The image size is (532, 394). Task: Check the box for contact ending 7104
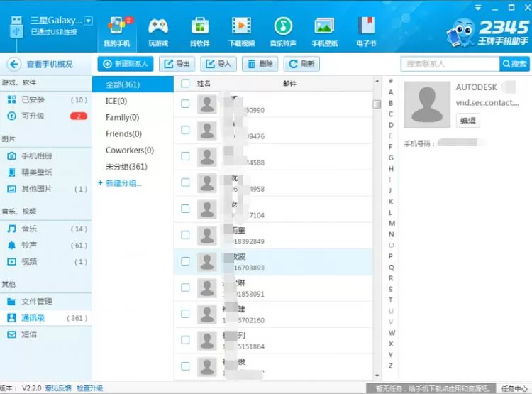coord(185,209)
